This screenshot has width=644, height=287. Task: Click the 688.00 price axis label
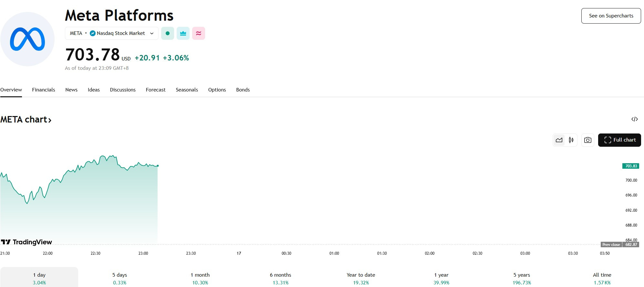[x=631, y=225]
